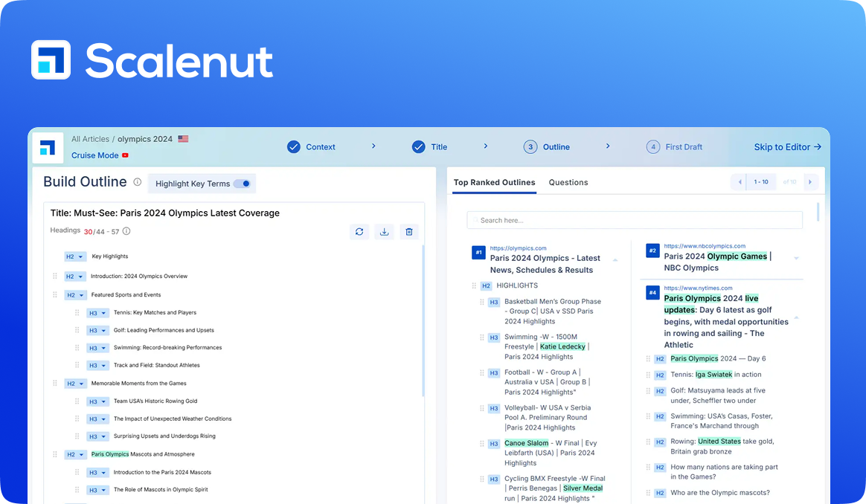Grab drag handle of Memorable Moments row

click(54, 383)
